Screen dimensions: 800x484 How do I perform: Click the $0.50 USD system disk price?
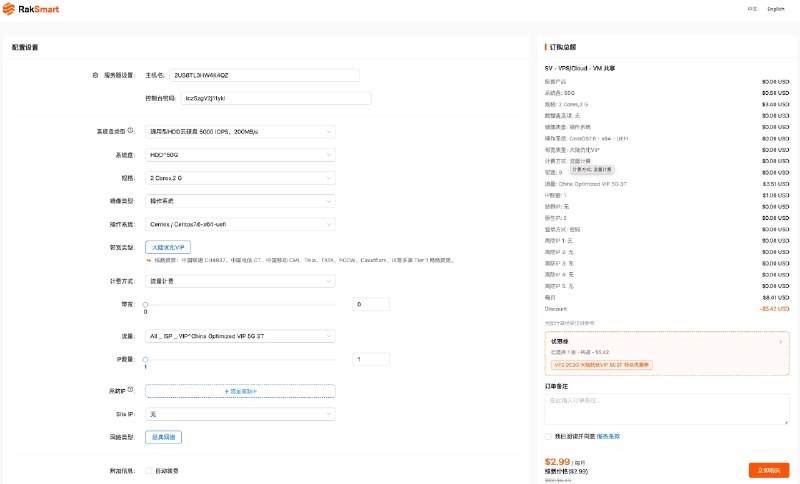pyautogui.click(x=776, y=93)
